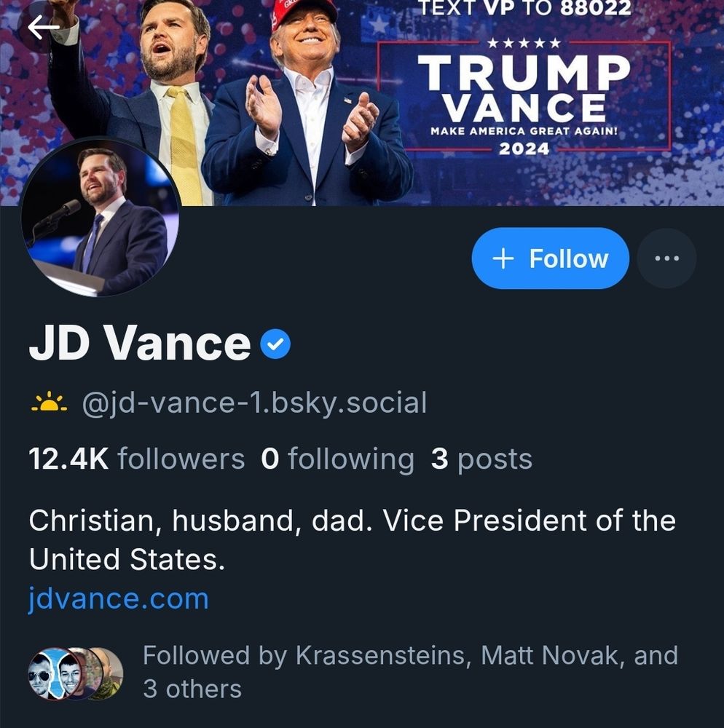Go back using the left arrow

[x=44, y=27]
